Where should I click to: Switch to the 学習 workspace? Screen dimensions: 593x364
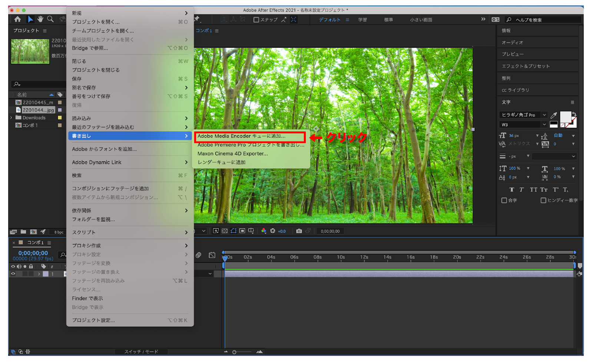tap(363, 20)
